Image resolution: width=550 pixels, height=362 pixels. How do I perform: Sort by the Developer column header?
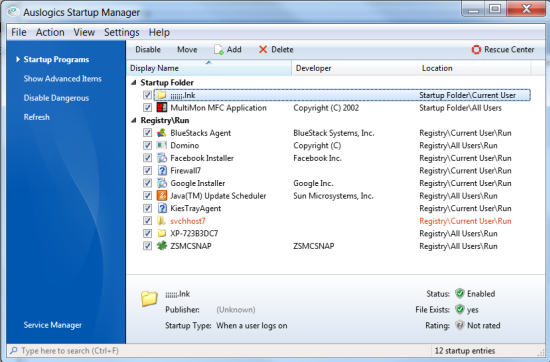(x=355, y=68)
